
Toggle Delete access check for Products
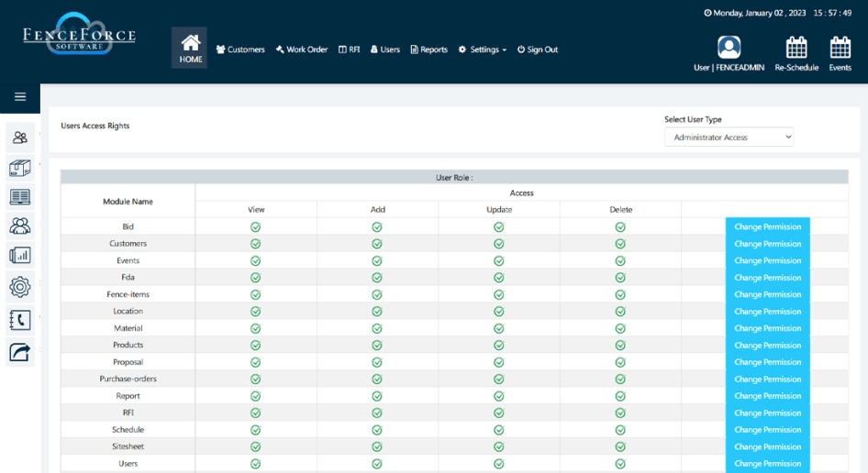click(620, 346)
